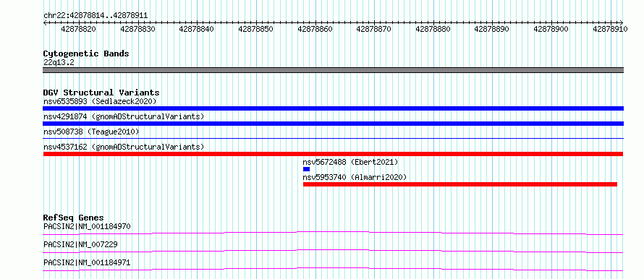Screen dimensions: 644x279
Task: Click the blue bar for nsv6535893
Action: (333, 108)
